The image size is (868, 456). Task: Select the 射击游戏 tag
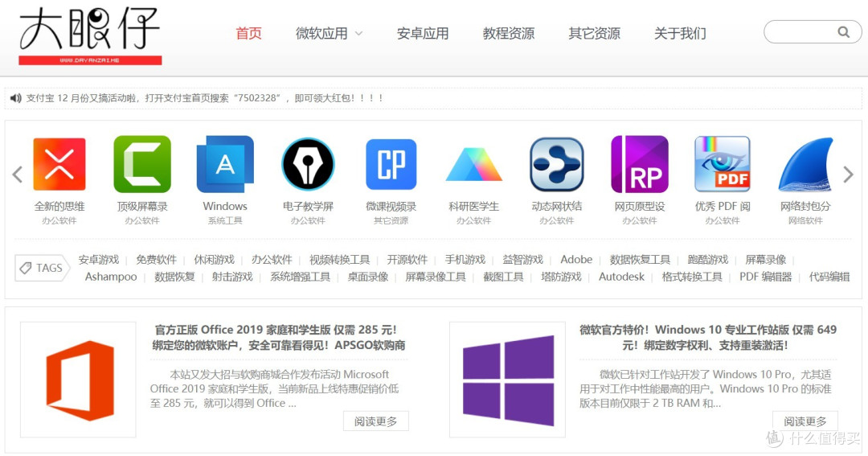pos(232,277)
